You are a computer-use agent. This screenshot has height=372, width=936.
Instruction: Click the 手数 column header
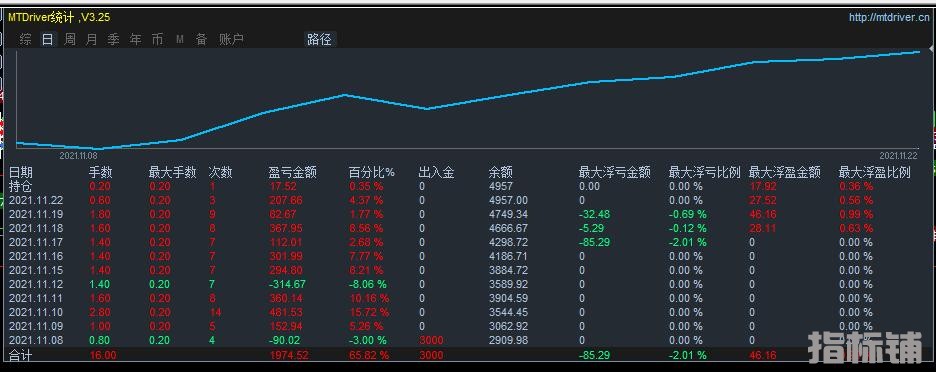pos(101,173)
